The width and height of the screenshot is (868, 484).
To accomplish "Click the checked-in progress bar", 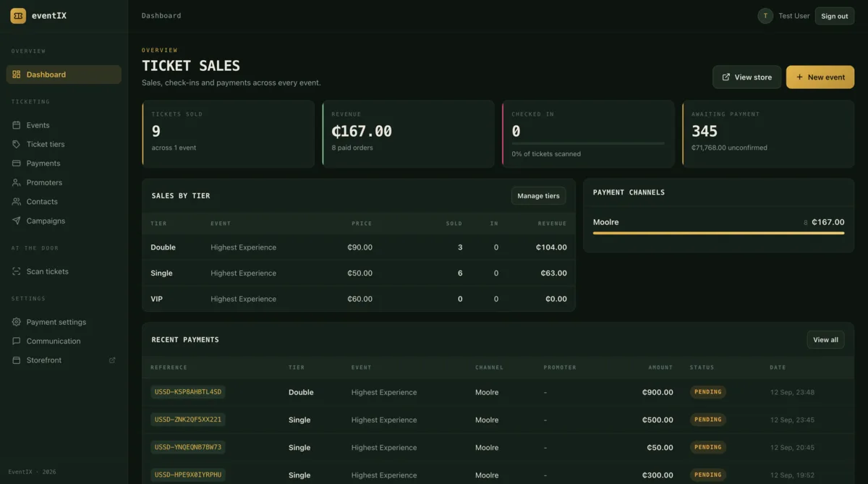I will point(588,143).
